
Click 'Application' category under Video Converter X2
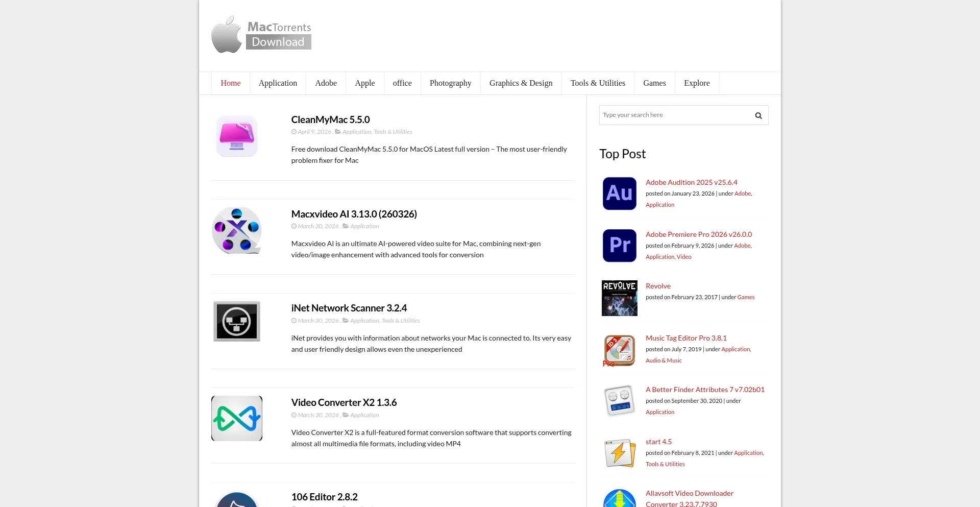click(x=364, y=415)
